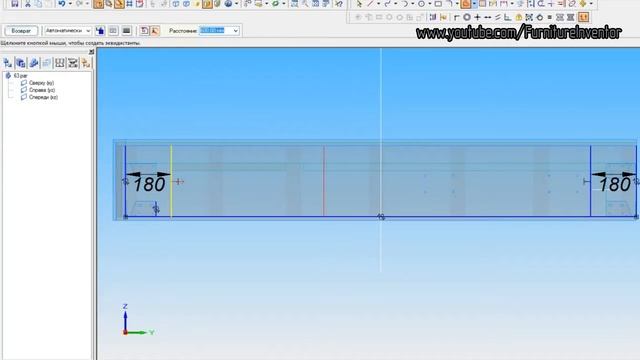
Task: Click the Copy icon beside the scissors
Action: click(x=38, y=4)
